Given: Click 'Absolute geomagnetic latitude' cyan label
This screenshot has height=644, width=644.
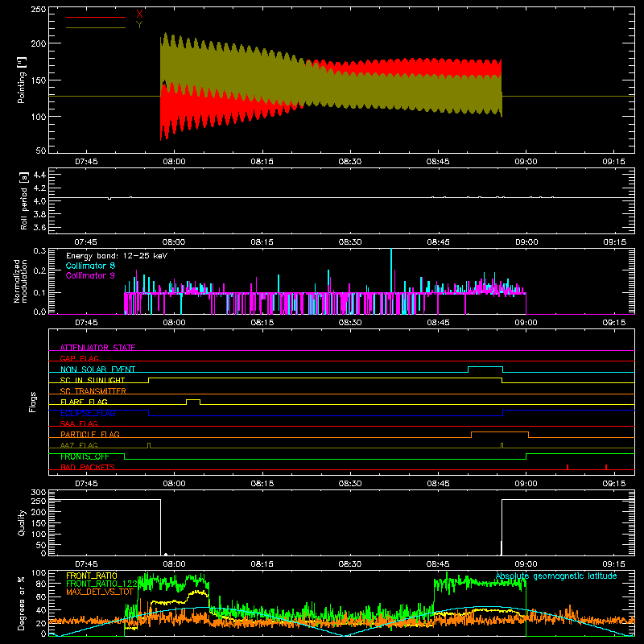Looking at the screenshot, I should click(556, 576).
